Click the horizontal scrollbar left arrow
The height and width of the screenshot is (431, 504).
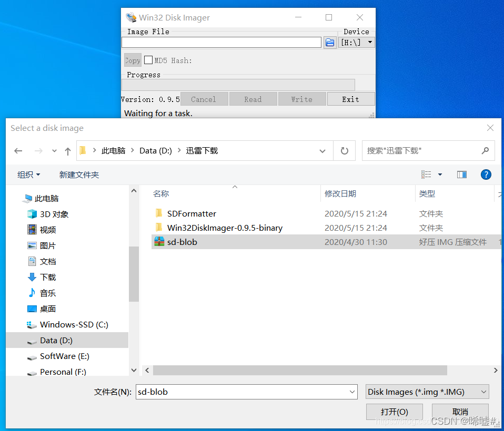pyautogui.click(x=147, y=371)
